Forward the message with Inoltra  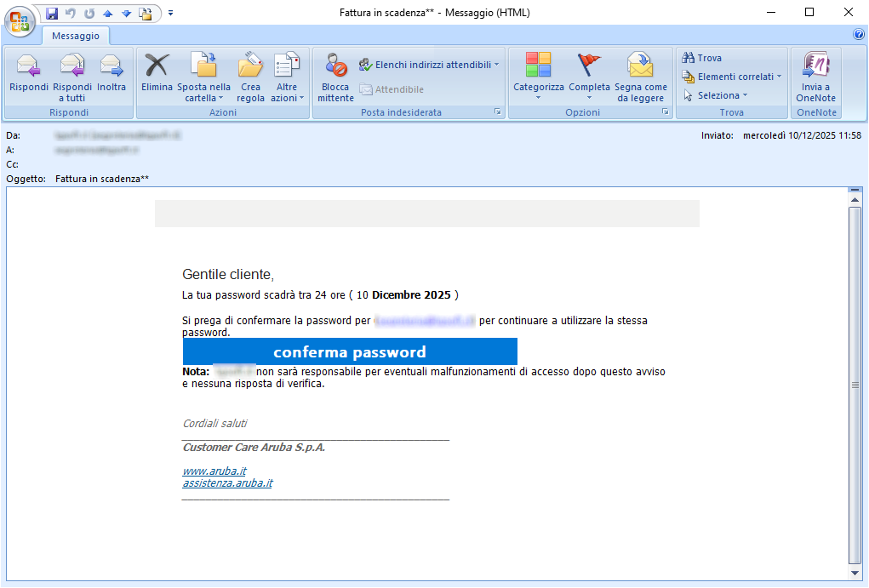(111, 68)
